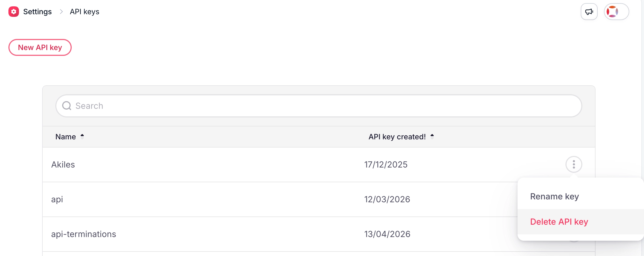
Task: Sort by Name column arrow
Action: 82,136
